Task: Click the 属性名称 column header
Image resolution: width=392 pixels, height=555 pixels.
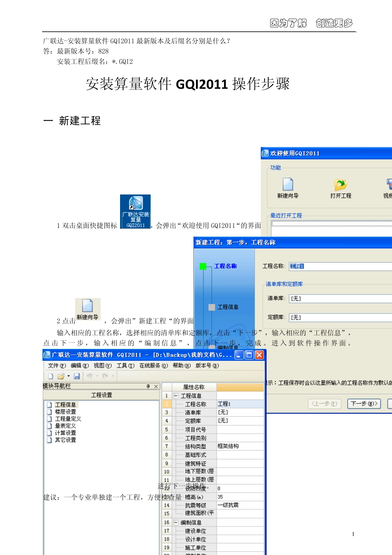Action: coord(194,387)
